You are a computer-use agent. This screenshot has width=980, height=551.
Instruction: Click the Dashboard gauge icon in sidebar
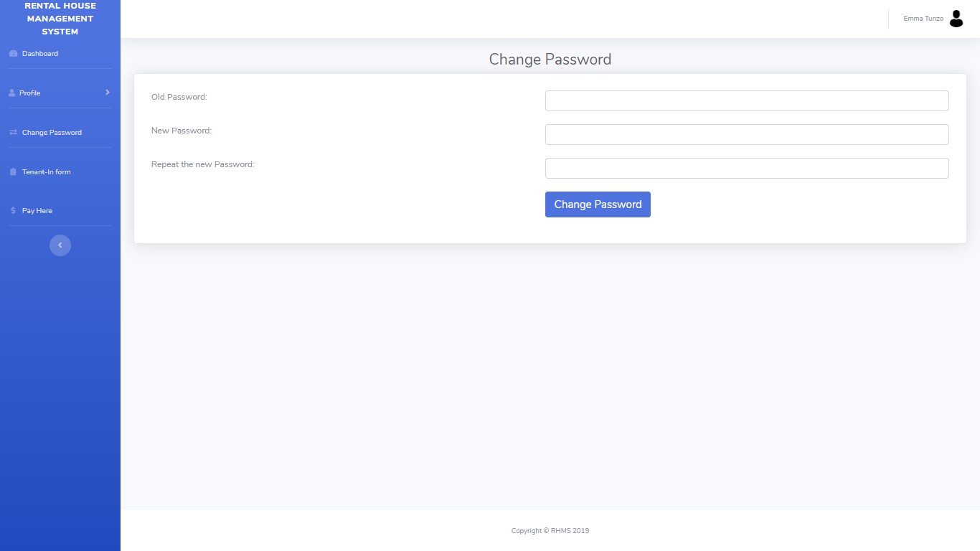(13, 54)
